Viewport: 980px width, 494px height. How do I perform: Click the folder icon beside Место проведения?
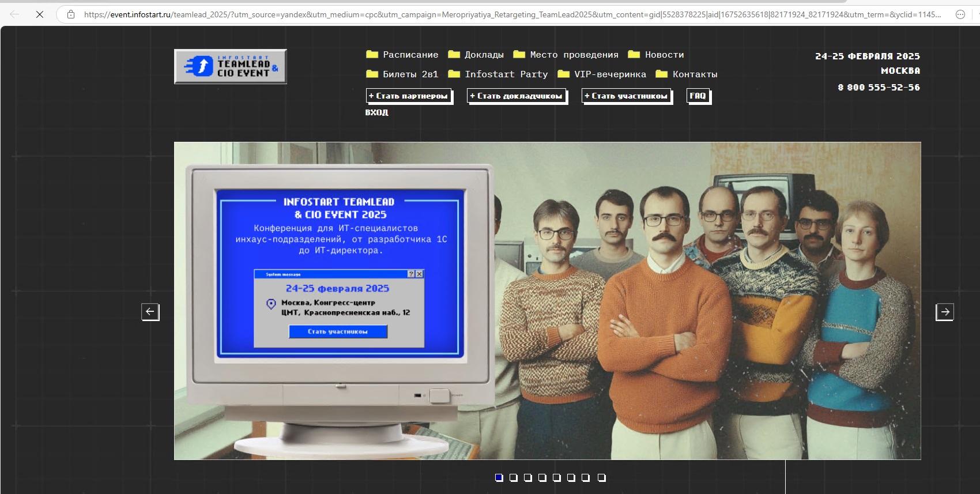point(519,54)
